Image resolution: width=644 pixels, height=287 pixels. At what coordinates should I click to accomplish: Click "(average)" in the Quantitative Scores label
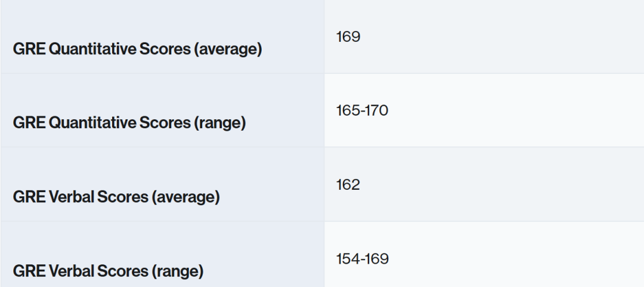pos(227,49)
